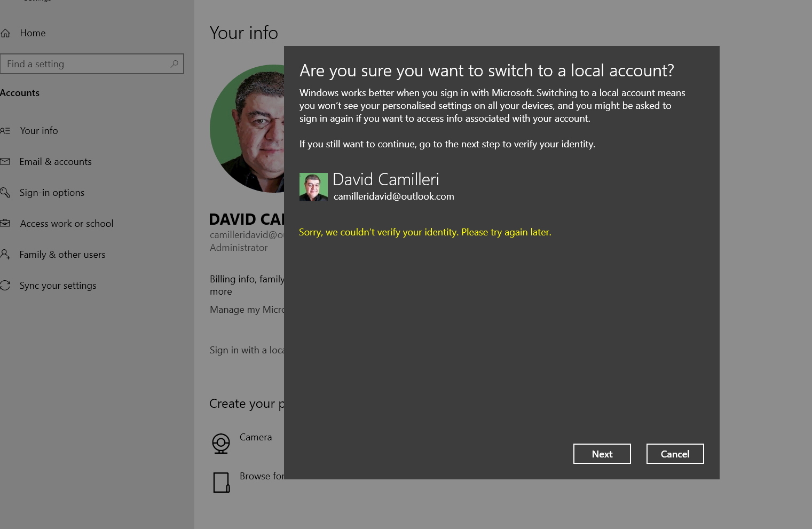Click the large profile picture on Your info
Image resolution: width=812 pixels, height=529 pixels.
(x=247, y=129)
